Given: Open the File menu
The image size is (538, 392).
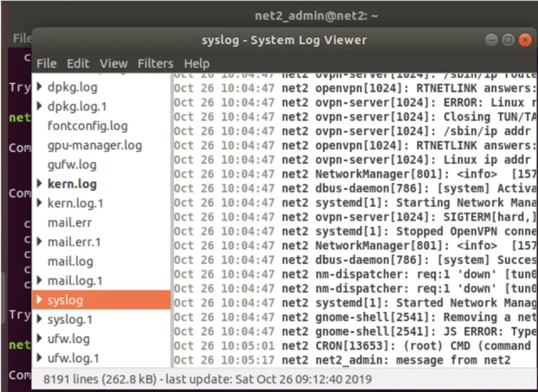Looking at the screenshot, I should click(46, 63).
